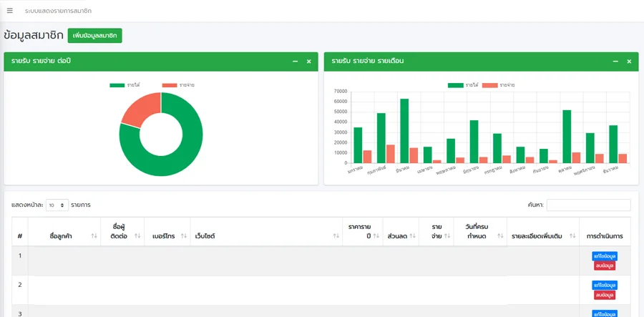Click ลบข้อมูล for row 1
644x317 pixels.
pos(605,265)
